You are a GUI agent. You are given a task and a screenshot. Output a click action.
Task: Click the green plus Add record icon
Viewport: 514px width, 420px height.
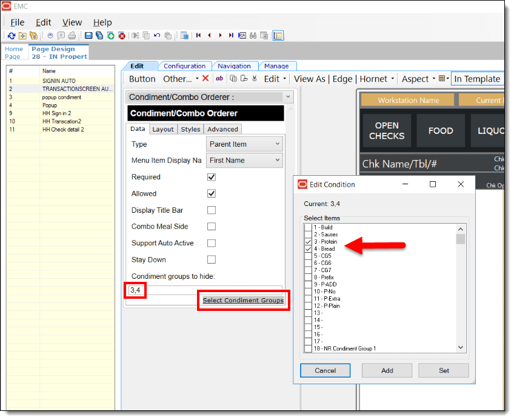coord(111,36)
